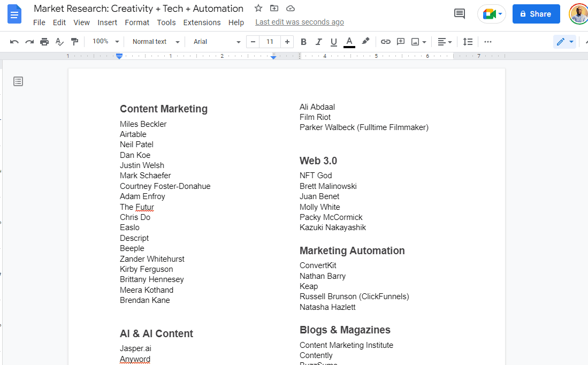Star this document
Viewport: 588px width, 365px height.
pyautogui.click(x=258, y=8)
